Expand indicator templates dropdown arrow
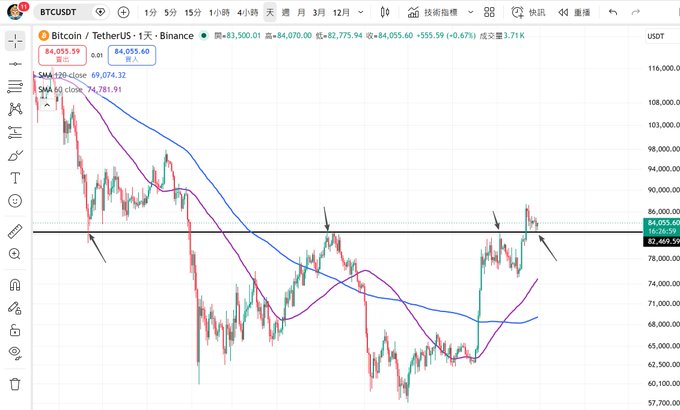The width and height of the screenshot is (680, 410). (x=471, y=13)
